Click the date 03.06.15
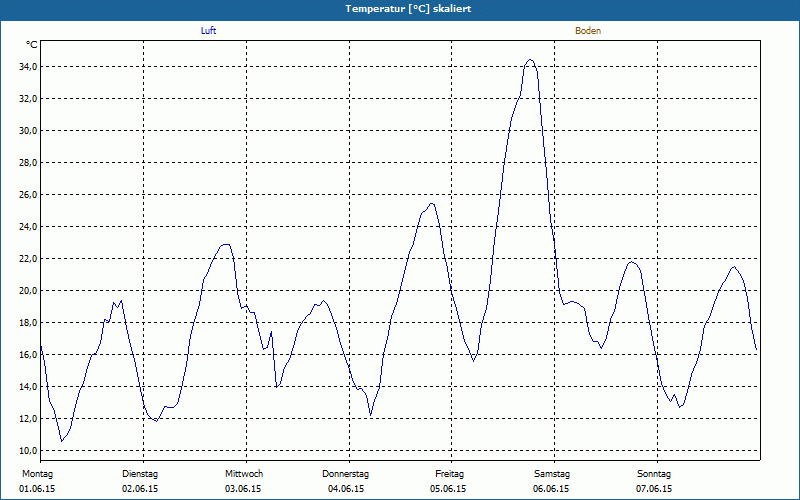The height and width of the screenshot is (500, 800). (x=243, y=489)
